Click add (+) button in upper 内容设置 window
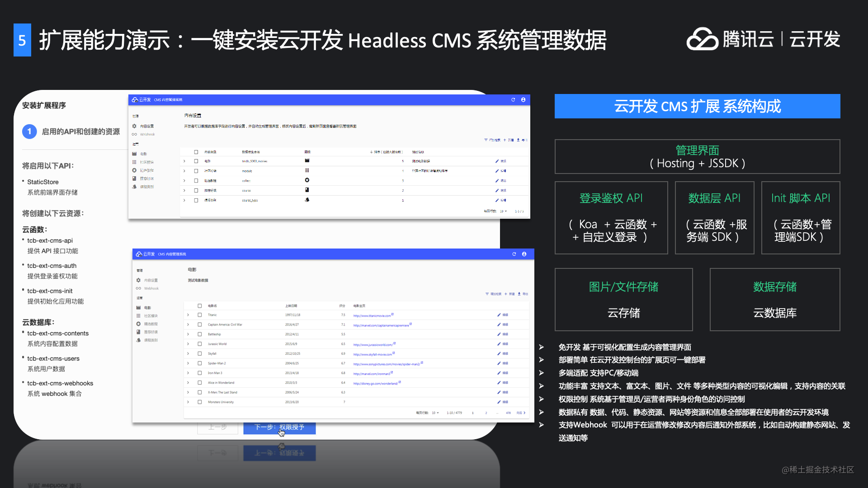The image size is (868, 488). [509, 141]
